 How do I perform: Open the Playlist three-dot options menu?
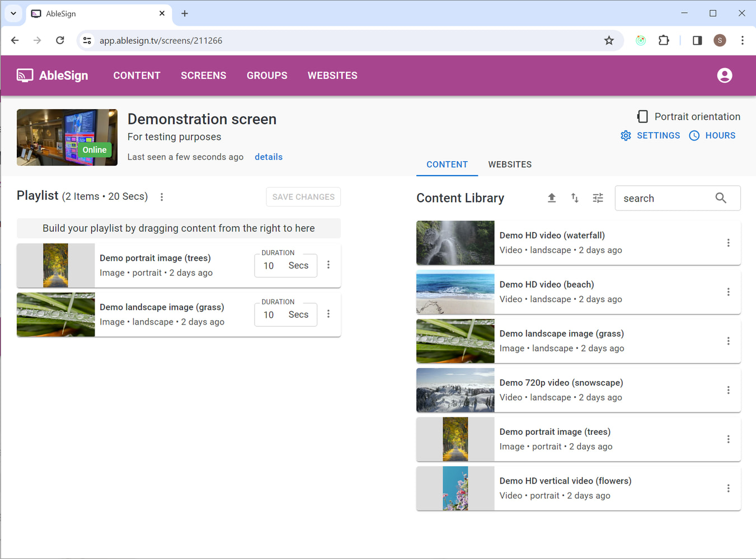click(x=162, y=197)
